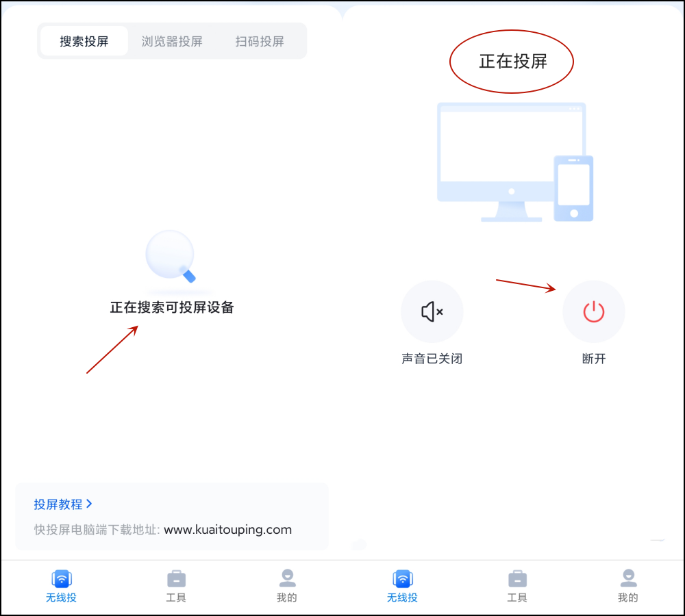Click the 正在搜索可投屏设备 status text
This screenshot has height=616, width=685.
tap(172, 308)
